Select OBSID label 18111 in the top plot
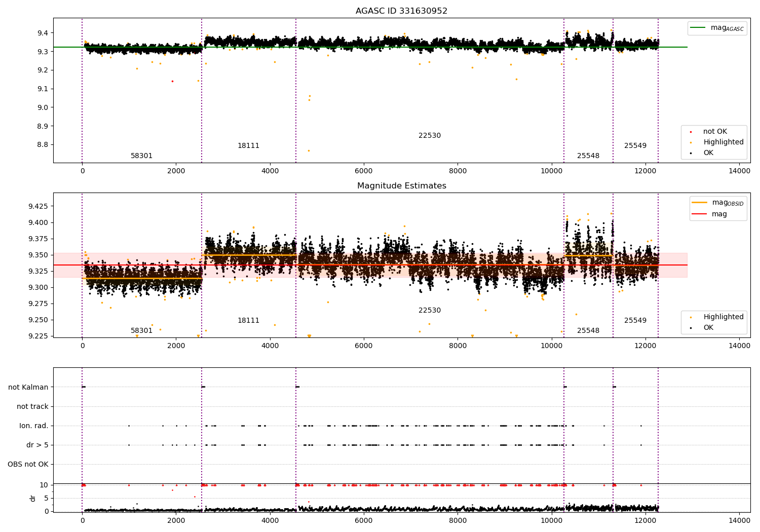This screenshot has height=532, width=760. pyautogui.click(x=248, y=146)
